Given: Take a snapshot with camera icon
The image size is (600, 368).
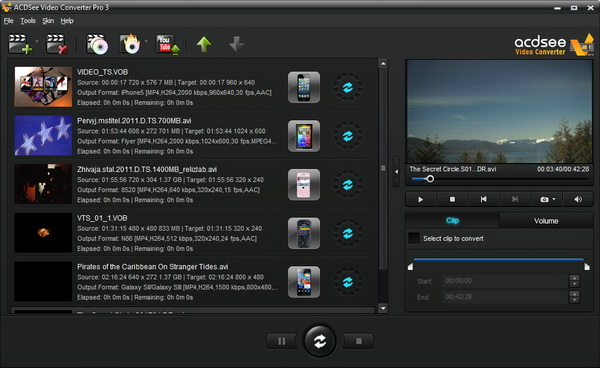Looking at the screenshot, I should click(544, 199).
